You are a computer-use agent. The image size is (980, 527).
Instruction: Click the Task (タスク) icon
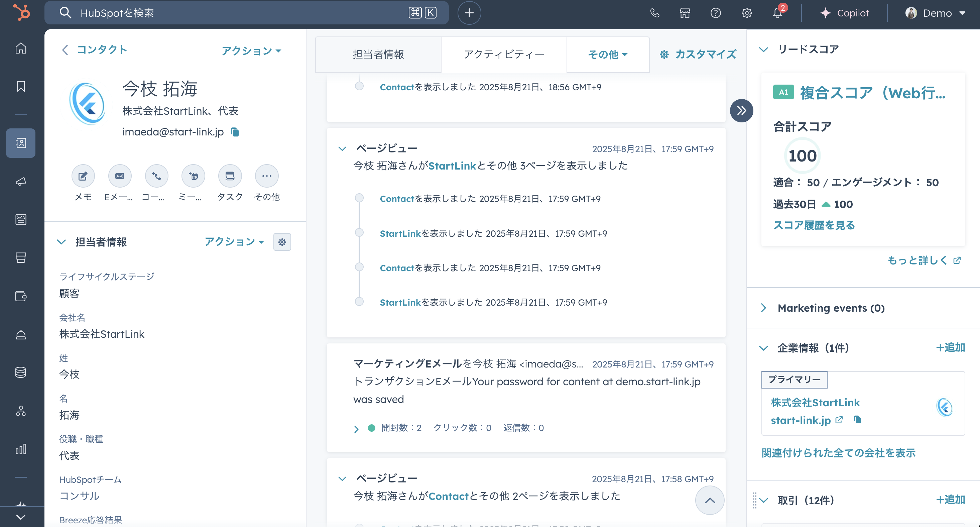click(x=230, y=176)
